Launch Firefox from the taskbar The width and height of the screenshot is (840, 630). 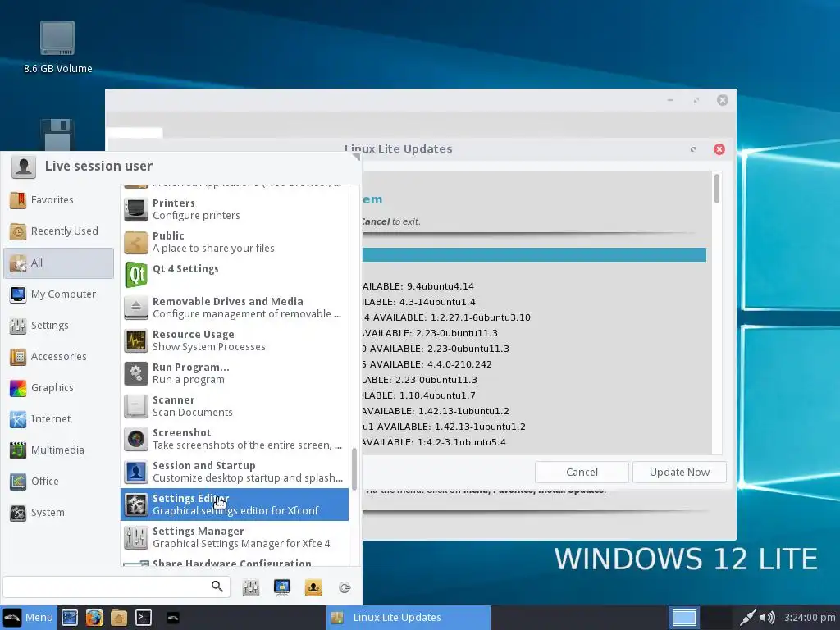click(94, 618)
